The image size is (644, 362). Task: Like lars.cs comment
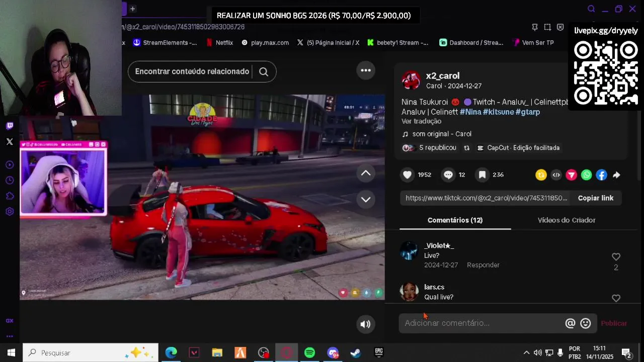pos(616,298)
